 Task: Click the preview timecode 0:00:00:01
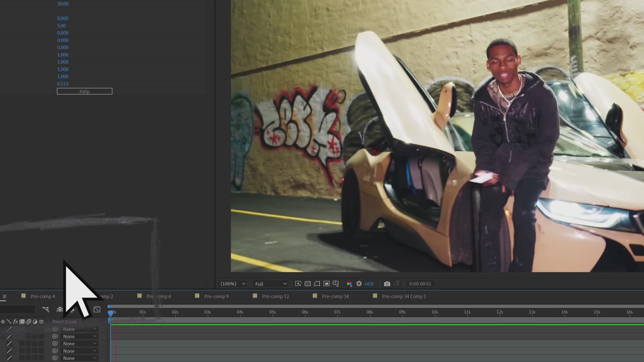tap(420, 284)
